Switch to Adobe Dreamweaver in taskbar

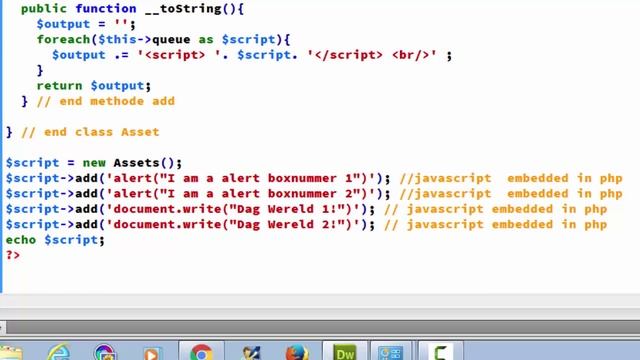click(344, 351)
